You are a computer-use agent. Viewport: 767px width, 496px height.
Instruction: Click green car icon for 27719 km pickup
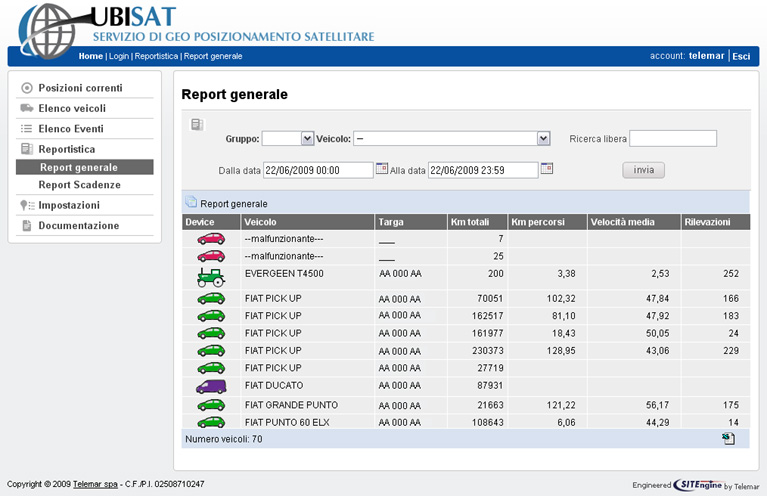pos(211,368)
